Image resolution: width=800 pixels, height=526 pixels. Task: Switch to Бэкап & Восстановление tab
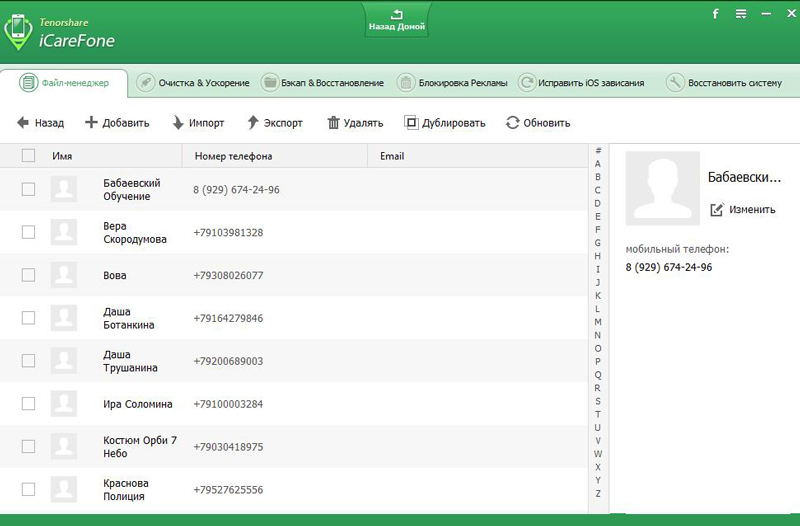click(x=322, y=83)
